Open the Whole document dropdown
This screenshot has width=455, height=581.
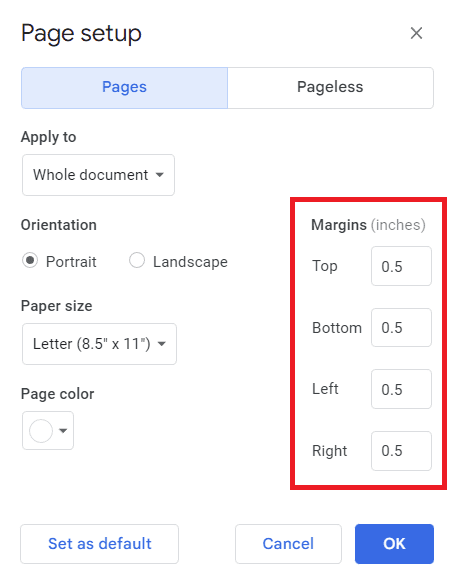pyautogui.click(x=98, y=175)
